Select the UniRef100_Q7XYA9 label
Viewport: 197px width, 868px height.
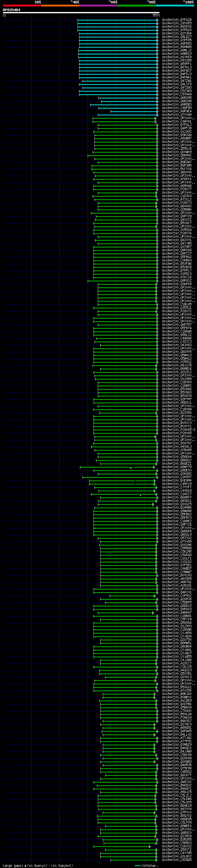[x=176, y=115]
